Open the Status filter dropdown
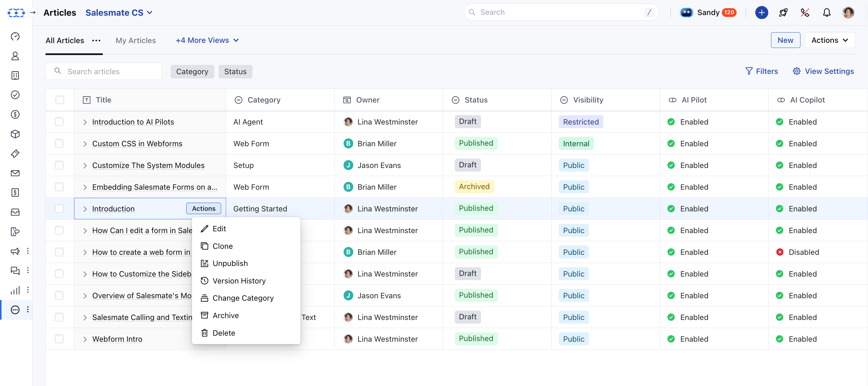Screen dimensions: 868x386 pos(235,71)
